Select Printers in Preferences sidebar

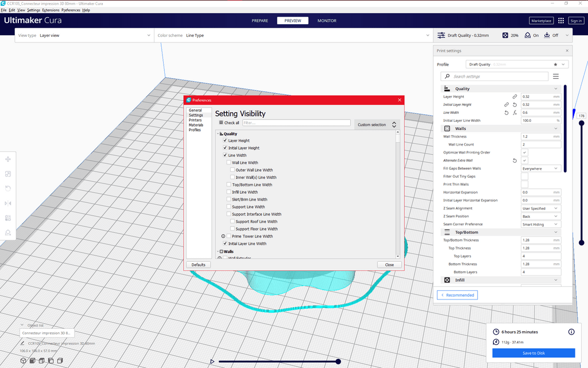click(195, 120)
